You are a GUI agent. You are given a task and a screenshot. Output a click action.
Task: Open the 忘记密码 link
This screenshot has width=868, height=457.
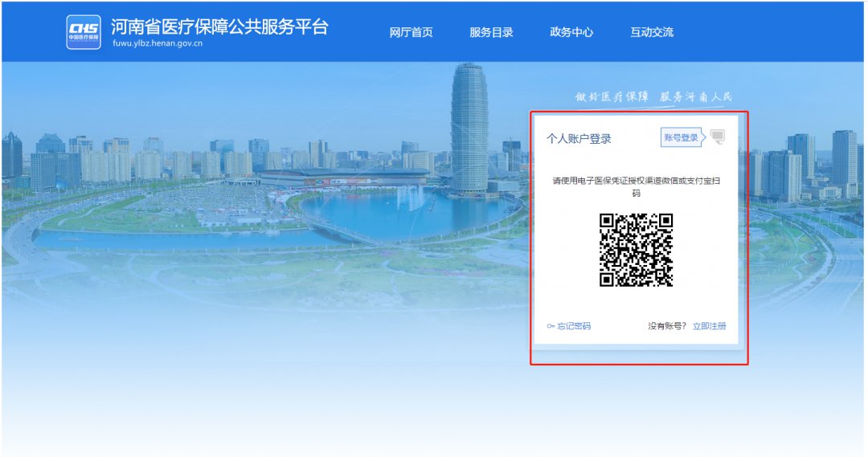pyautogui.click(x=574, y=326)
